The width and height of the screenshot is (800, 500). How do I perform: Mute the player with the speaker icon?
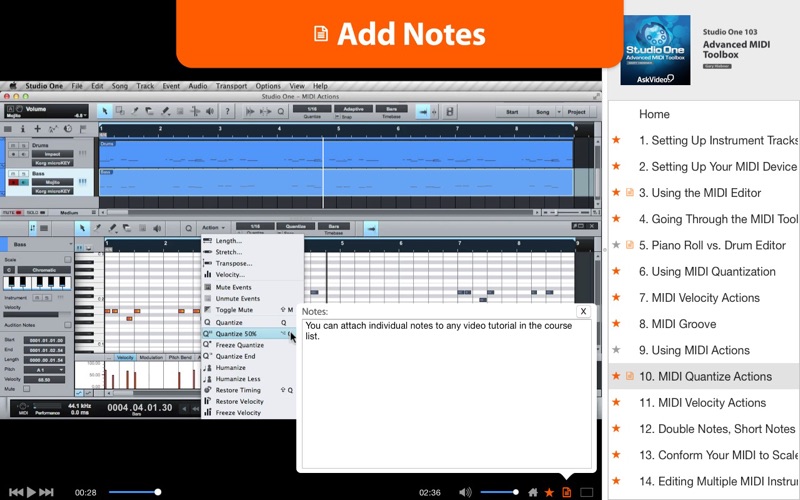pyautogui.click(x=465, y=492)
